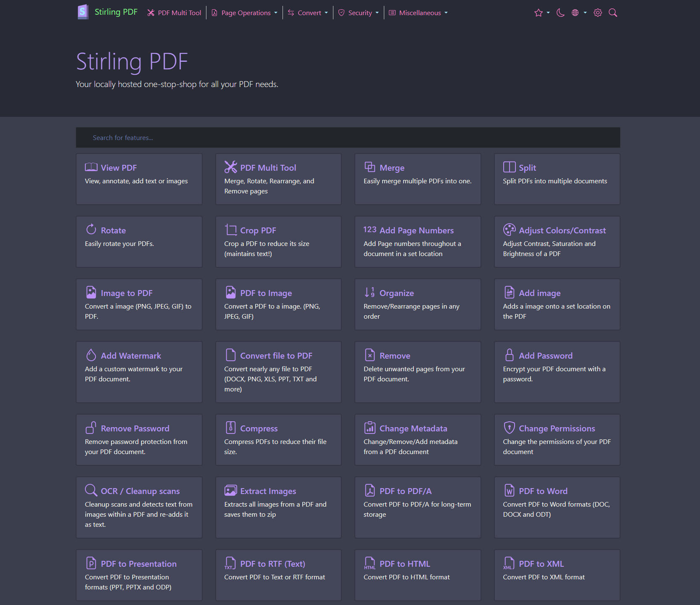Open the Page Operations menu
The width and height of the screenshot is (700, 605).
tap(244, 13)
